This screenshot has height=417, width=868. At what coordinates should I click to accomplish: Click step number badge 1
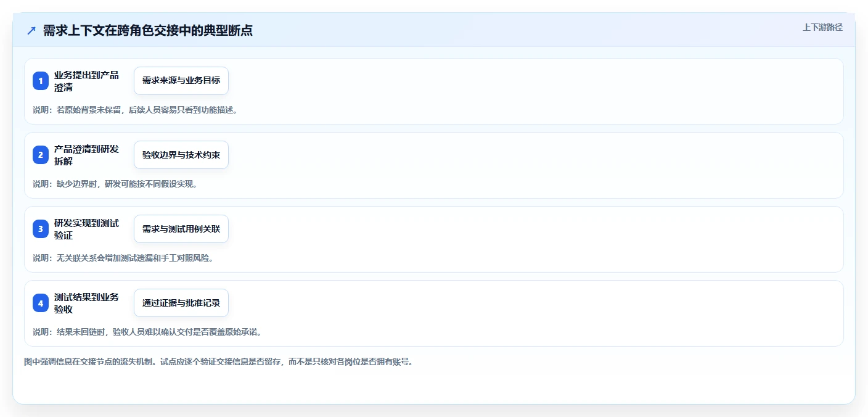[41, 81]
